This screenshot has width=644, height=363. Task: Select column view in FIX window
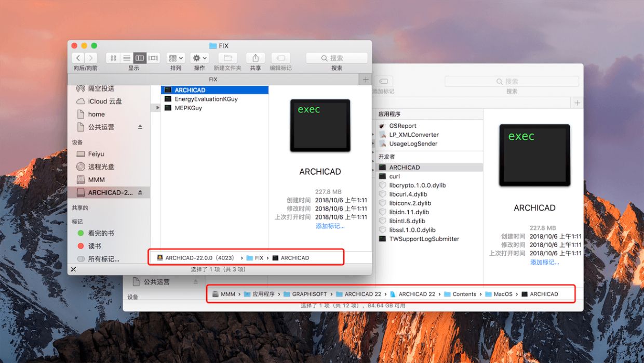(x=140, y=58)
